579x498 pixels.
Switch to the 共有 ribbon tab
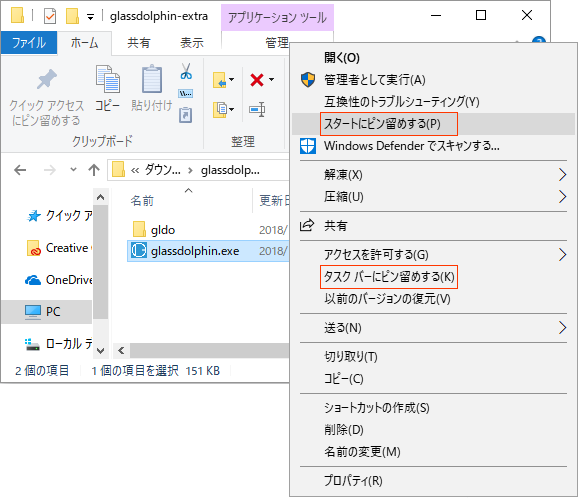(x=138, y=43)
